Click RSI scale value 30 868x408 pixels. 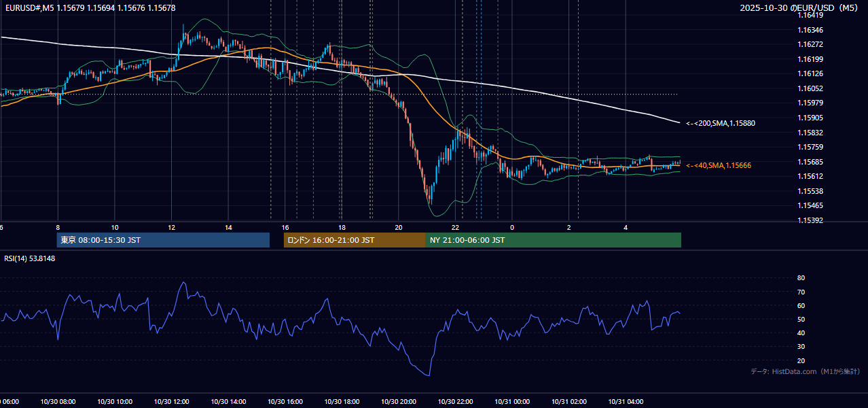[x=801, y=347]
